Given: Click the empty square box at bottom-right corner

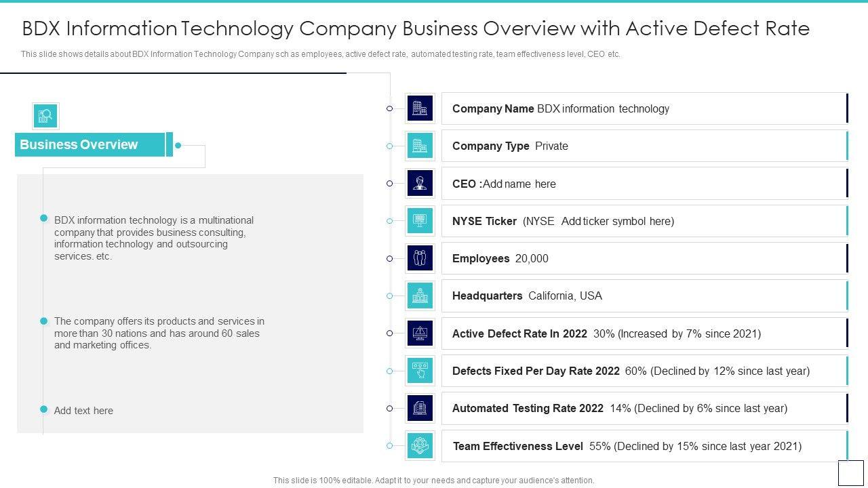Looking at the screenshot, I should click(850, 472).
